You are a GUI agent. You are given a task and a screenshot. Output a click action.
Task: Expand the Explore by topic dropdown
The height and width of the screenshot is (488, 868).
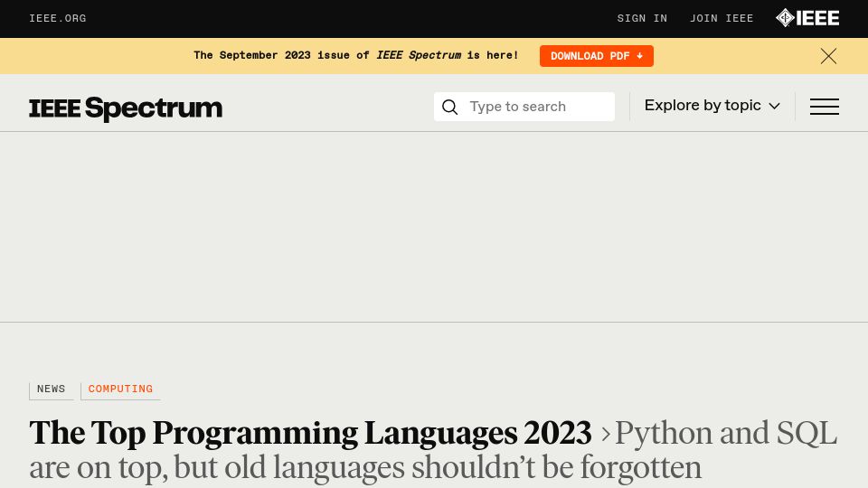[x=712, y=106]
